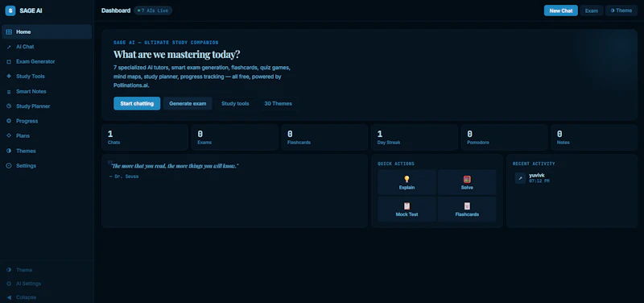Click the Chats stat card

coord(145,137)
